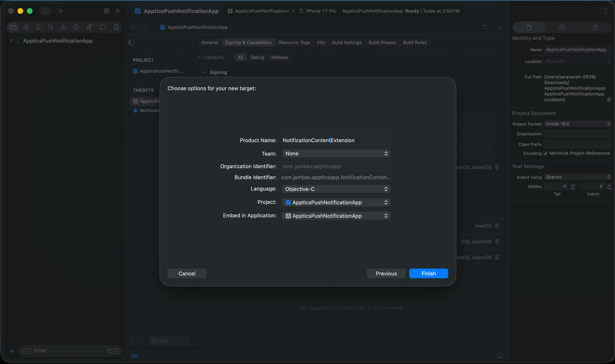Expand AppticsPushNotificationApp in project navigator
The height and width of the screenshot is (364, 615).
click(11, 41)
